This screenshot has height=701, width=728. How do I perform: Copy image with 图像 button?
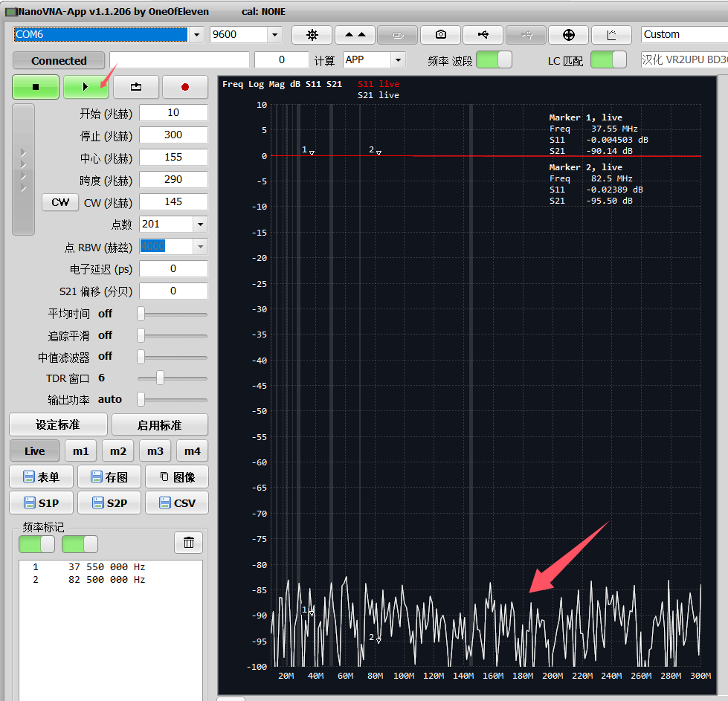tap(177, 477)
